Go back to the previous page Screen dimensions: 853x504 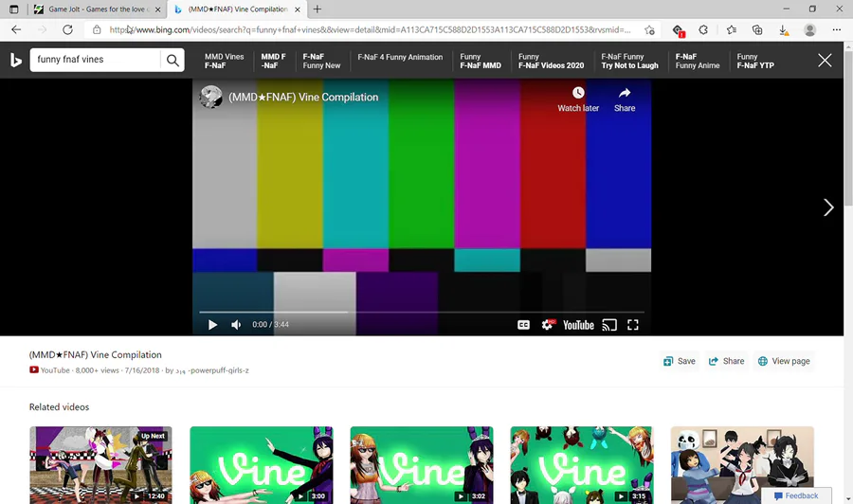click(16, 30)
